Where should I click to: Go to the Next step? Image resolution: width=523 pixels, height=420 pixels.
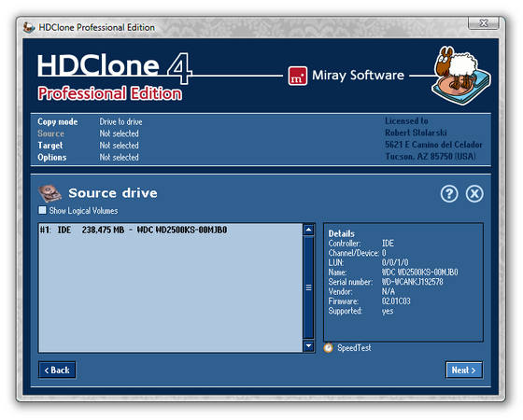coord(463,370)
